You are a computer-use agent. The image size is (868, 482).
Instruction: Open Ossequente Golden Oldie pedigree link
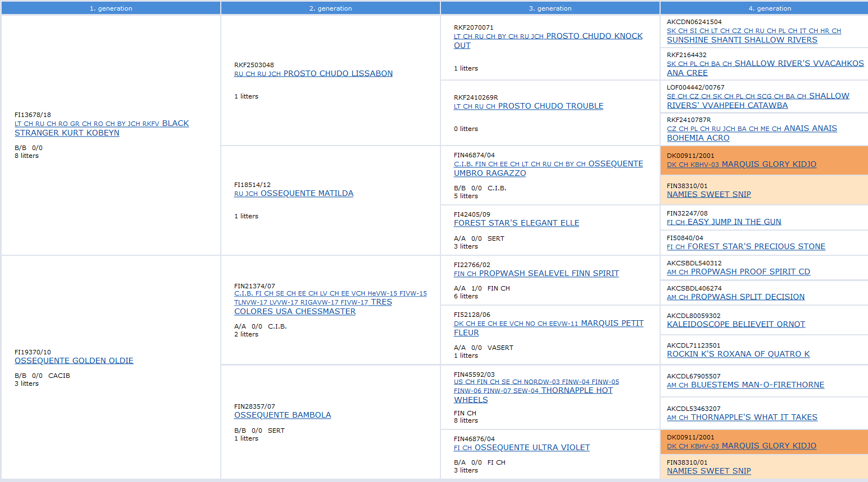[x=74, y=361]
